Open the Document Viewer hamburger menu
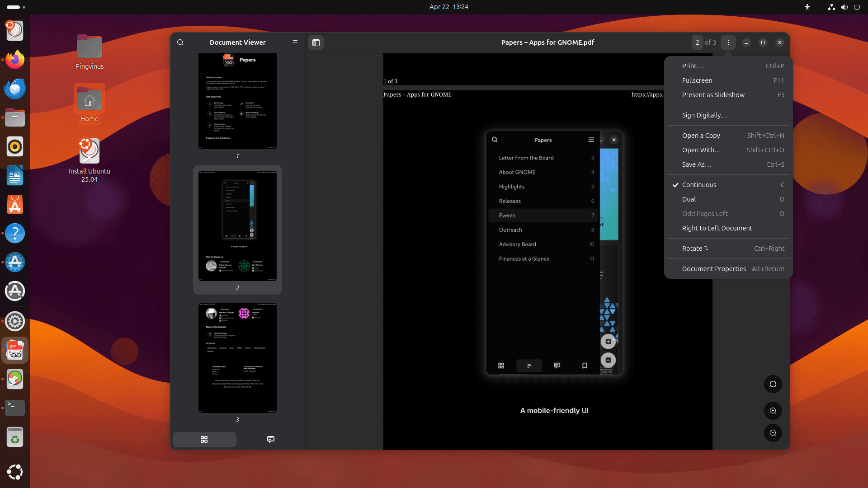 click(x=295, y=42)
